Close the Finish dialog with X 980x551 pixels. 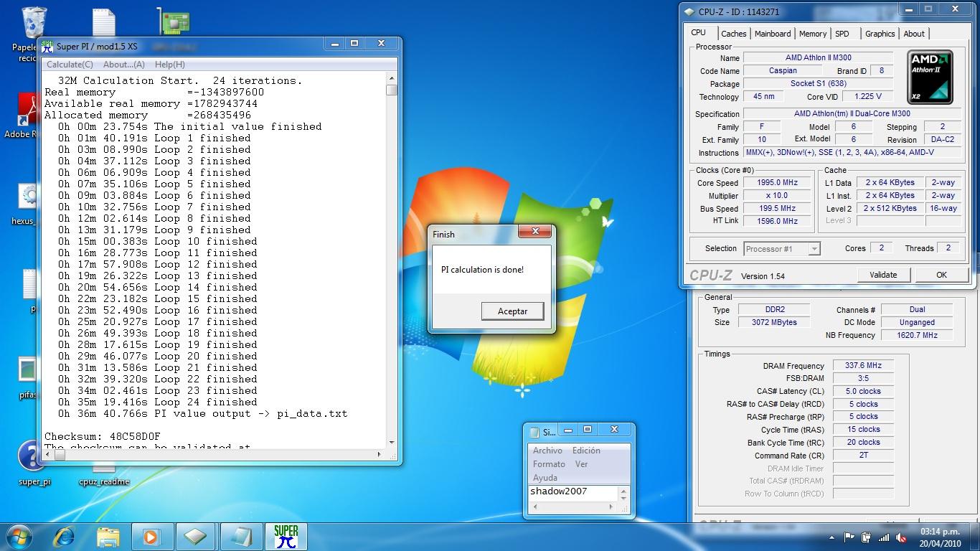tap(535, 232)
